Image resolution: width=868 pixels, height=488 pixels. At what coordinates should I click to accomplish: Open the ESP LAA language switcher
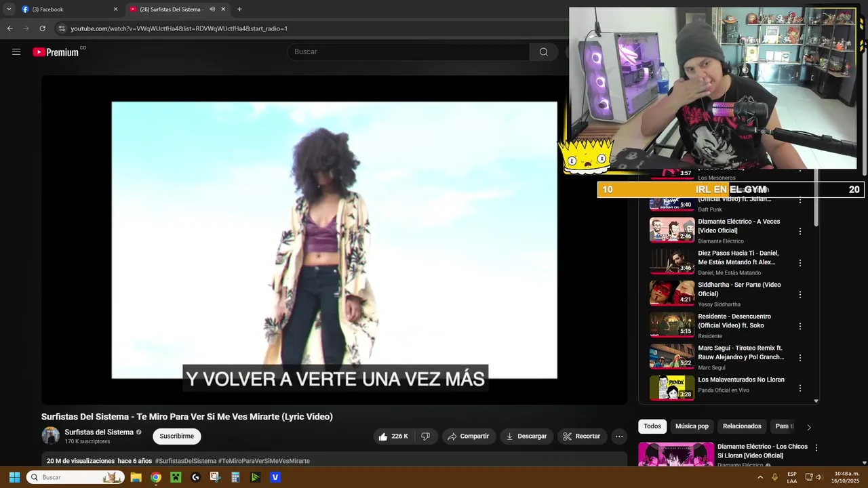click(x=792, y=477)
